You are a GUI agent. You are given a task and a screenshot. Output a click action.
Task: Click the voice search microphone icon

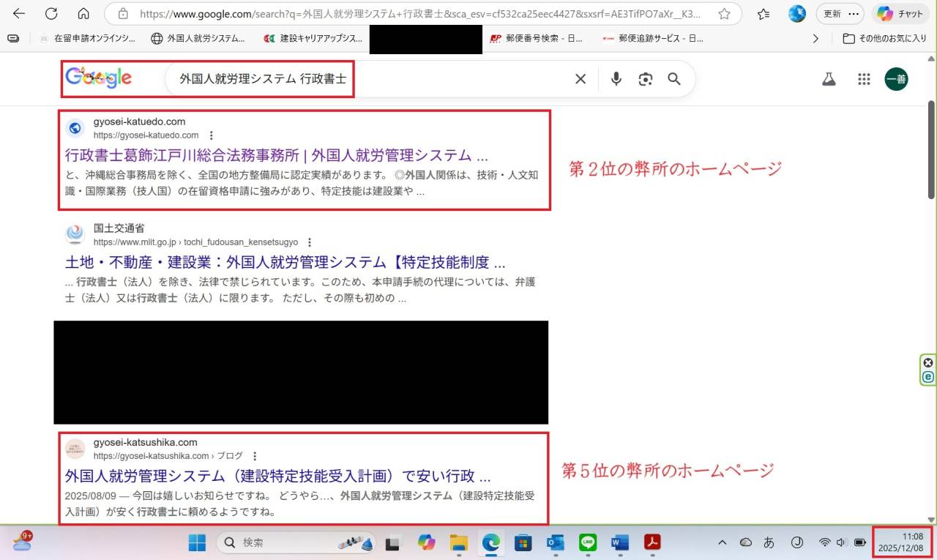tap(616, 79)
